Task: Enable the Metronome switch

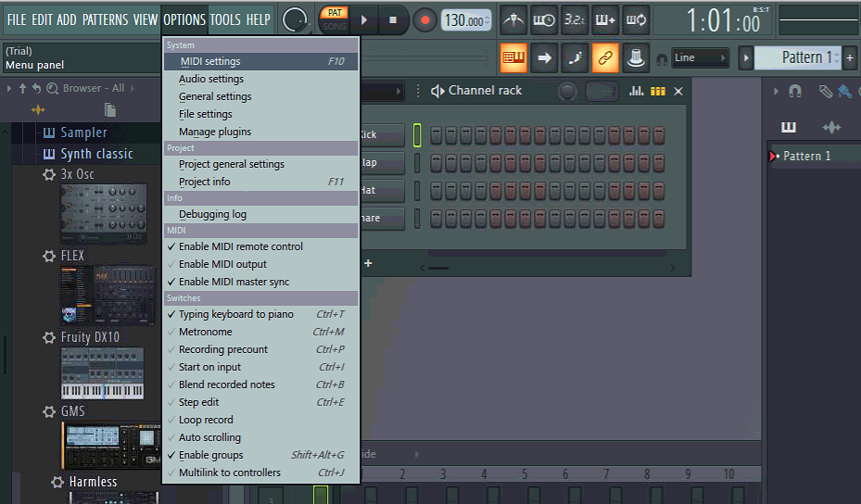Action: pos(260,332)
